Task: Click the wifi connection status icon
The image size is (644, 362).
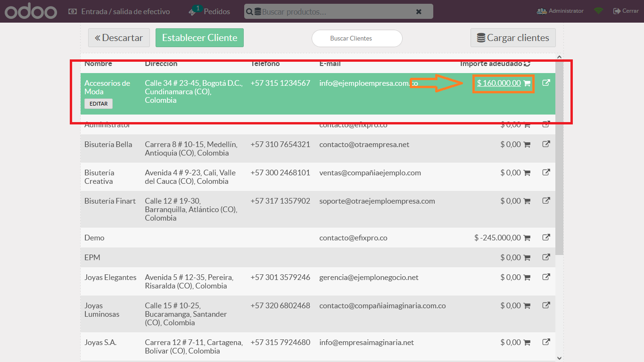Action: 598,11
